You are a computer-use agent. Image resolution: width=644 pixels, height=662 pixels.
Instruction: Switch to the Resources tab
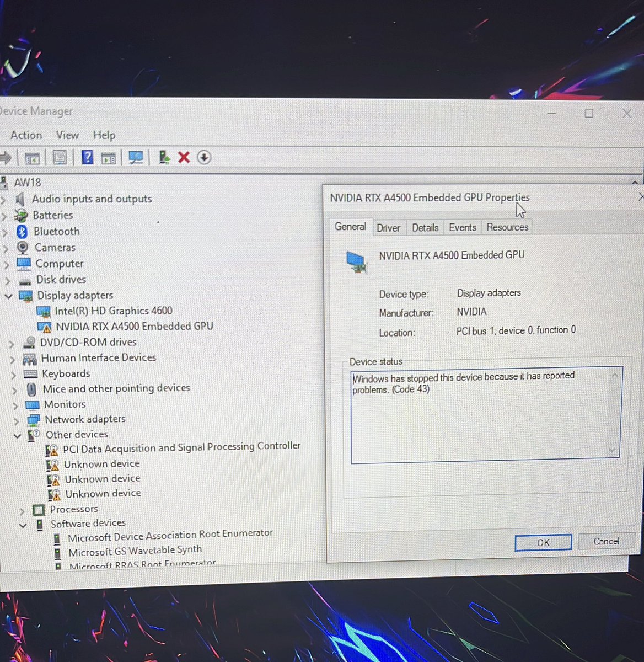[507, 227]
